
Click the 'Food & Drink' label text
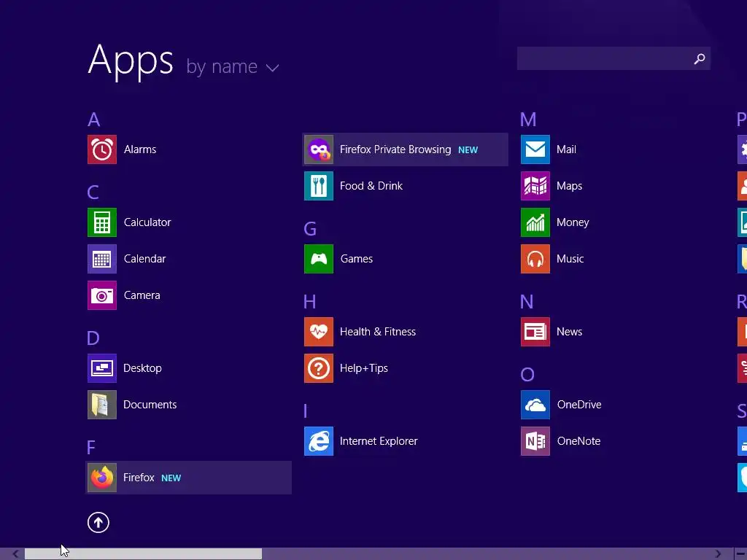(x=371, y=186)
